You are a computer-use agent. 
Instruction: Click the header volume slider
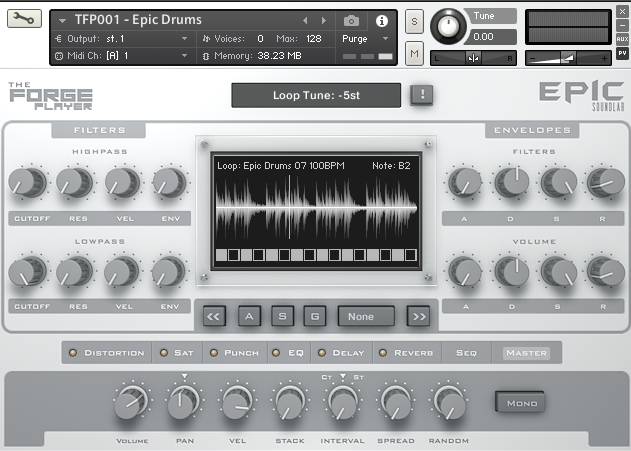coord(568,58)
